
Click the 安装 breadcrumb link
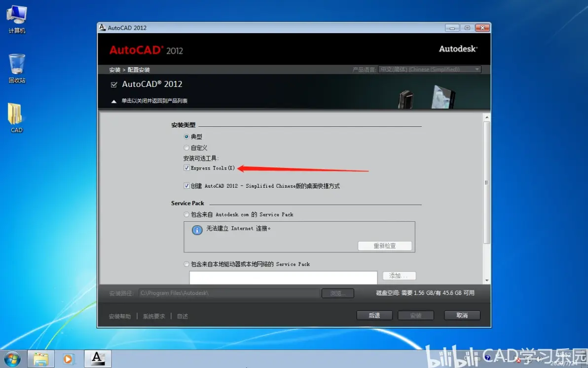[x=115, y=70]
